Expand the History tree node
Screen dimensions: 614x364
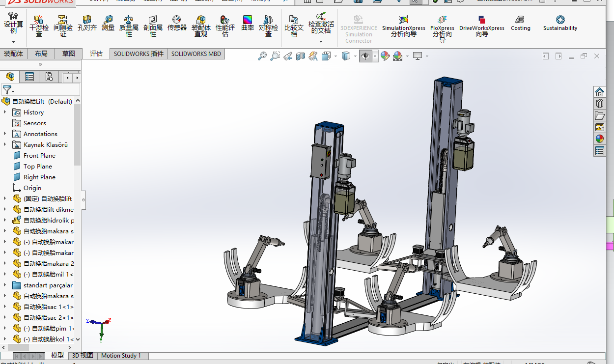tap(5, 112)
